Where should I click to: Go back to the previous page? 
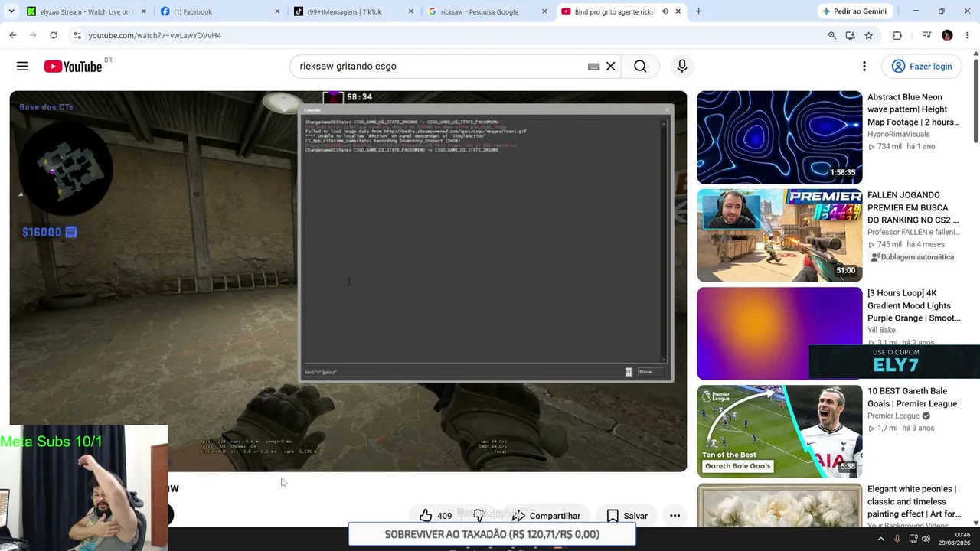[x=13, y=35]
